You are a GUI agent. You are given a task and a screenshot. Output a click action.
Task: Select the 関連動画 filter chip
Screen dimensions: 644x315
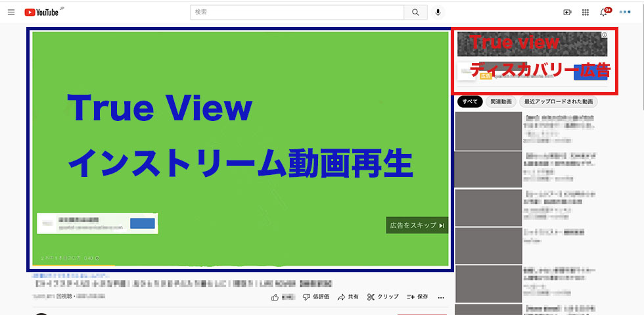501,102
